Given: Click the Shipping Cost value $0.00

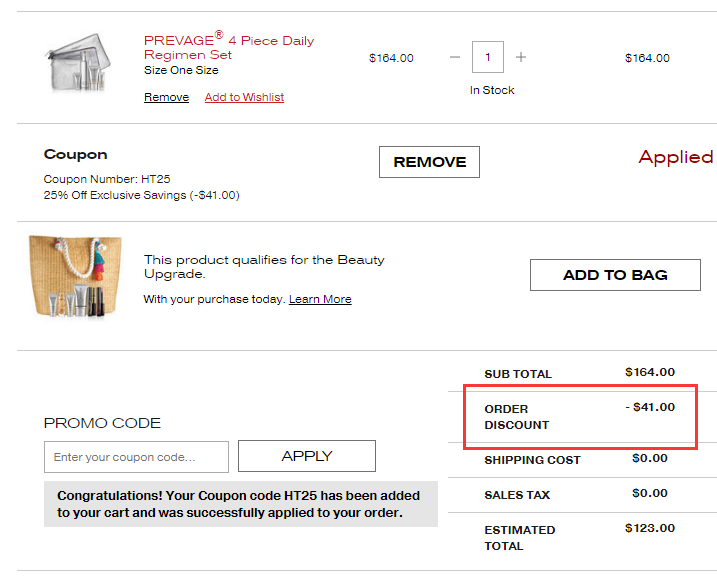Looking at the screenshot, I should click(649, 458).
